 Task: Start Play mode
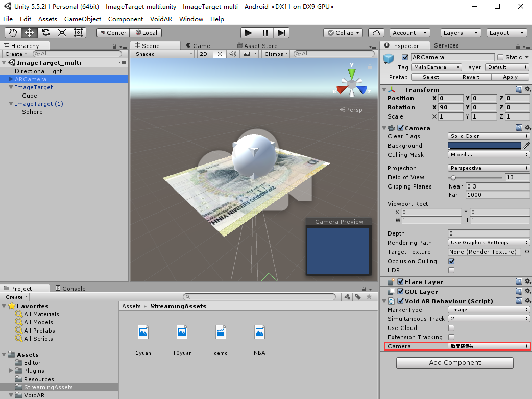pos(248,33)
